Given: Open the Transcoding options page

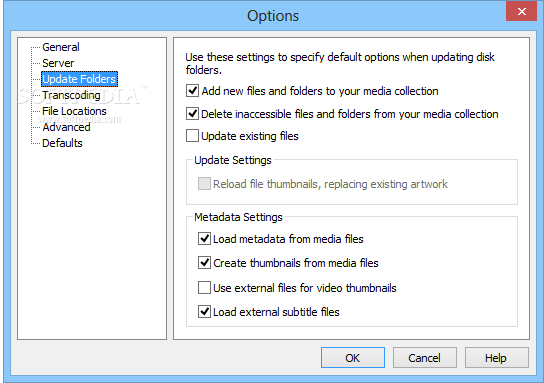Looking at the screenshot, I should [71, 95].
